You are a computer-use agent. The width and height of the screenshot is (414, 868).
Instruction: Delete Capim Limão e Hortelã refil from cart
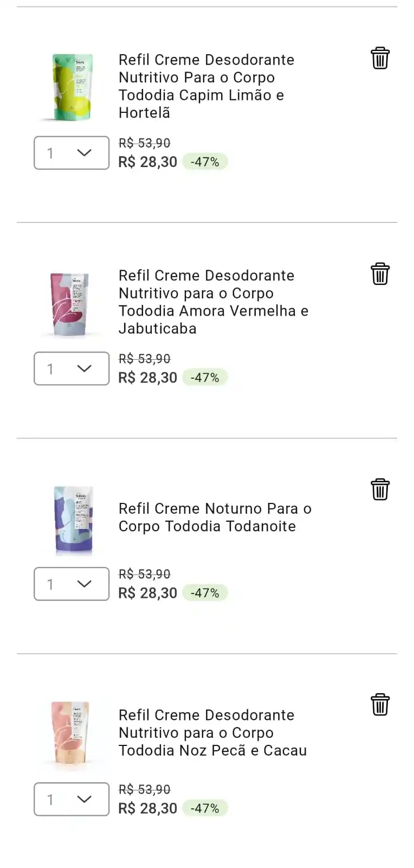380,58
